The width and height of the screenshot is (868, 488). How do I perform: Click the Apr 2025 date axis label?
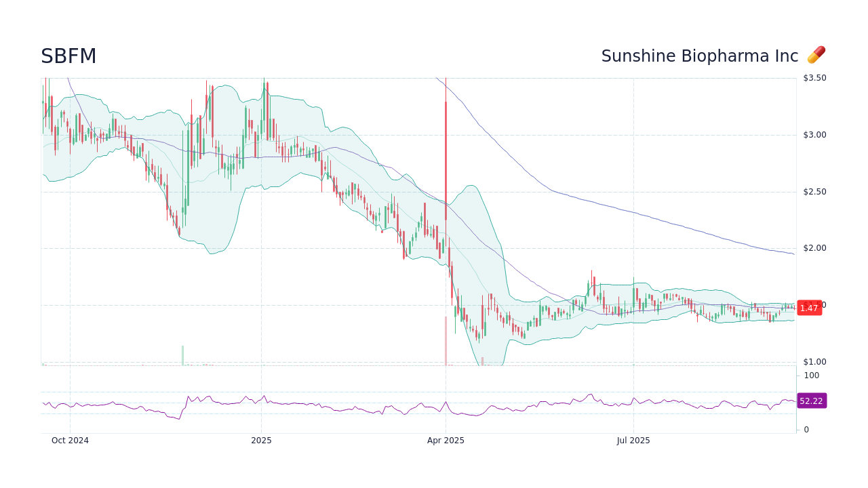click(446, 441)
